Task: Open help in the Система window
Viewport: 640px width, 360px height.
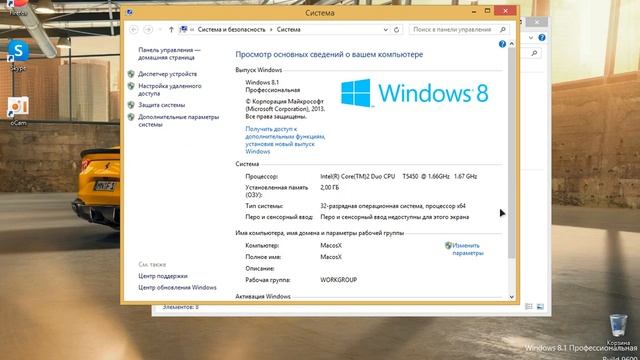Action: click(502, 44)
